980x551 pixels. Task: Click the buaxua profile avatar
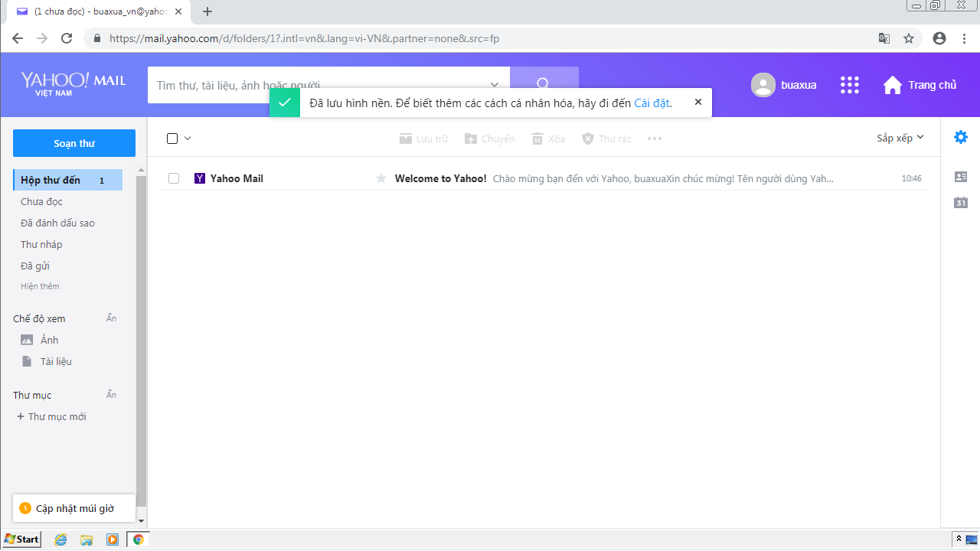(x=763, y=85)
